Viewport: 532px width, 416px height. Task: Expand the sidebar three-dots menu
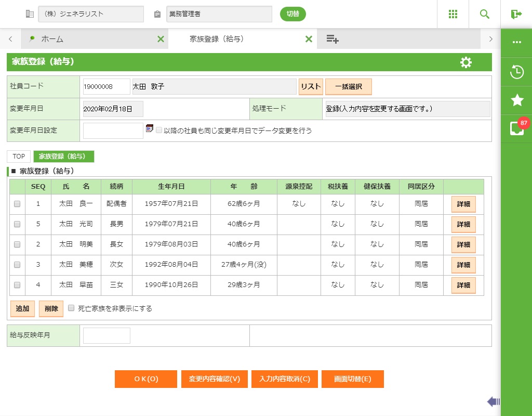(x=516, y=42)
